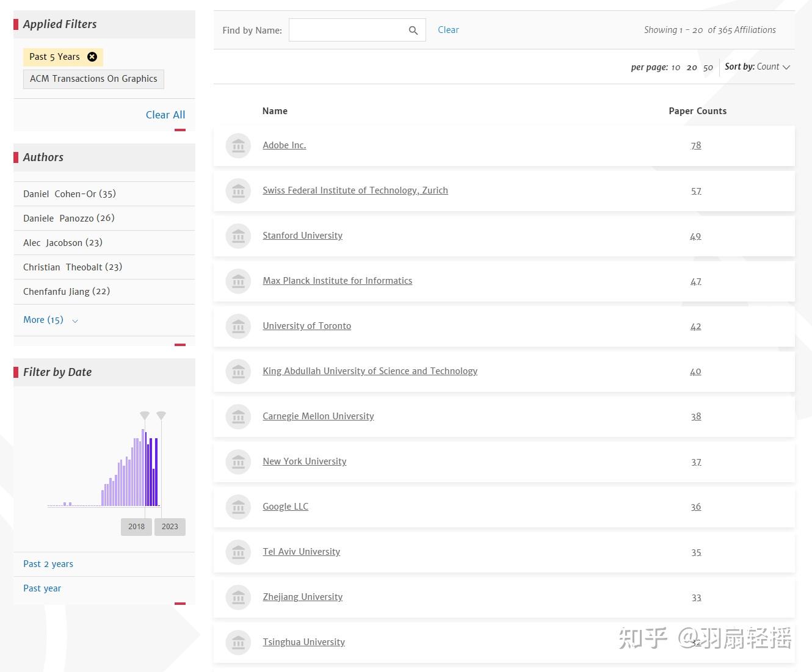
Task: Click the institution icon beside Tsinghua University
Action: [x=238, y=643]
